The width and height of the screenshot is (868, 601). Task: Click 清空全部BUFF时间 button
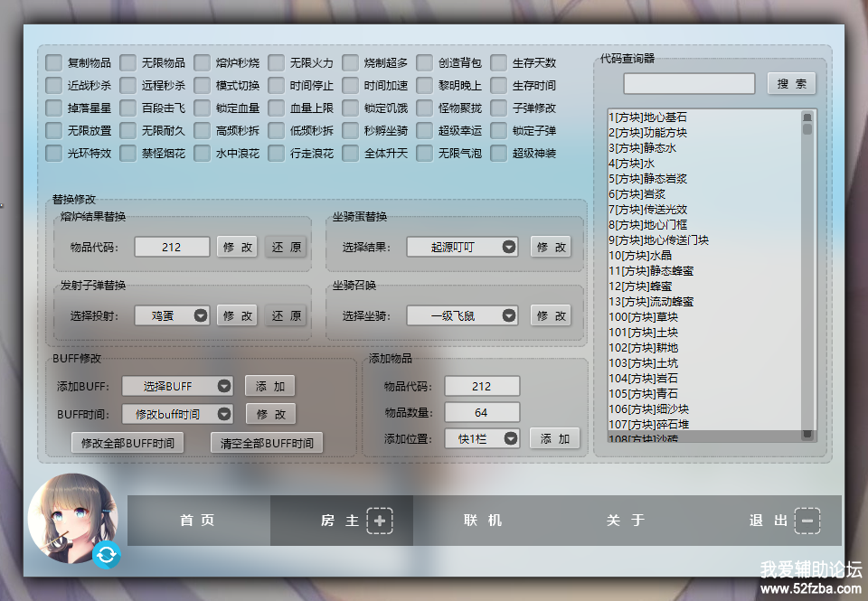tap(267, 443)
